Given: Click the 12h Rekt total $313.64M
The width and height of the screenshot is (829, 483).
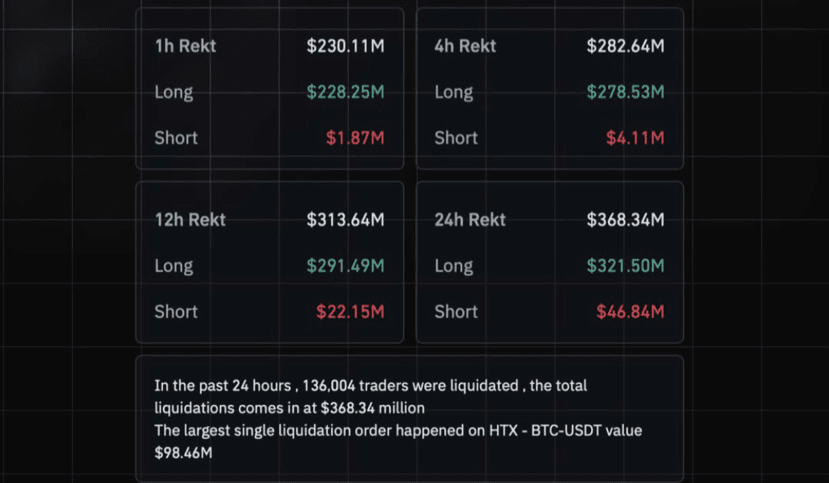Looking at the screenshot, I should tap(345, 220).
